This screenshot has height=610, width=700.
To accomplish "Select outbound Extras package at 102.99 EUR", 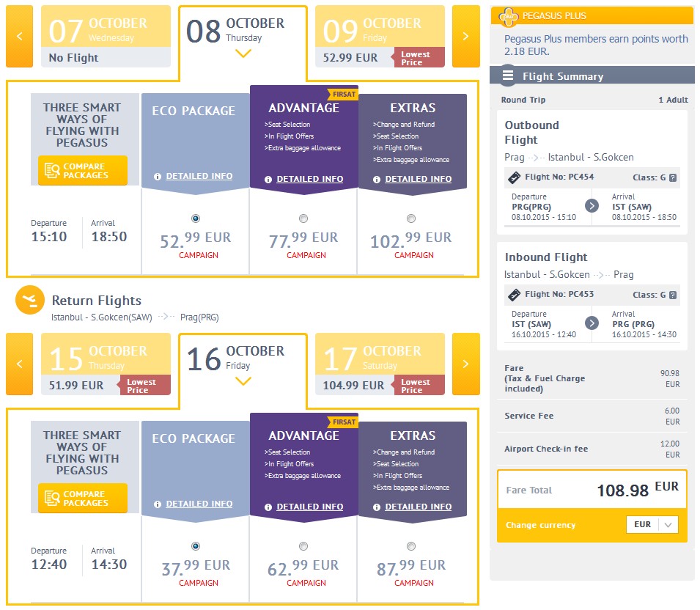I will 411,218.
